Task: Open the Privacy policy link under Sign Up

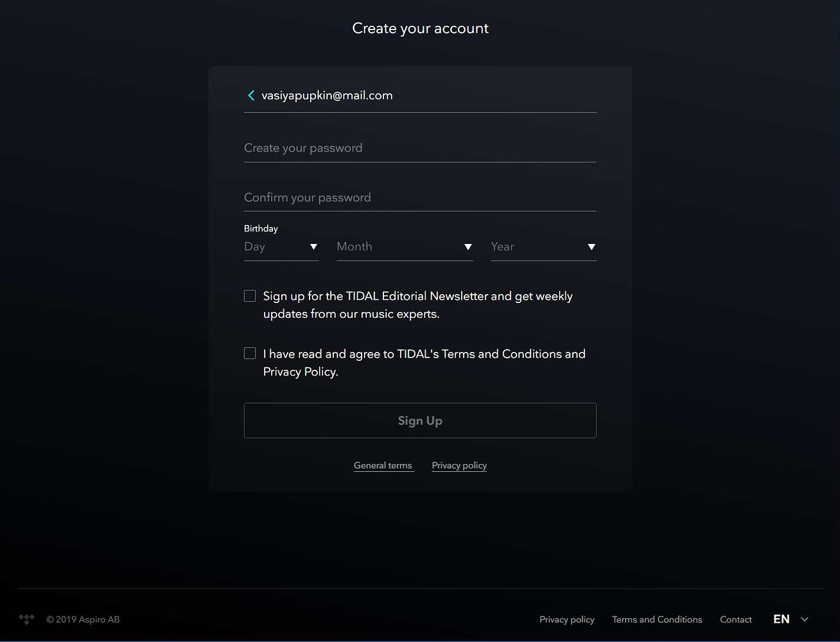Action: tap(459, 465)
